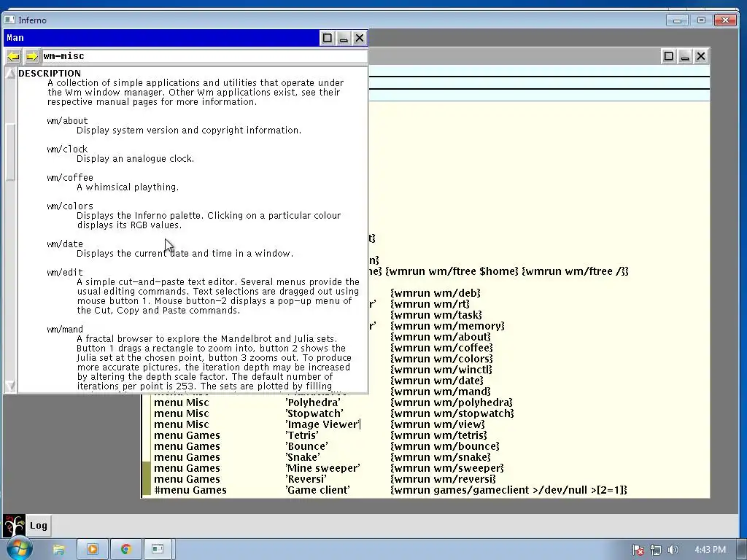
Task: Click the wm/colors heading in Man
Action: pyautogui.click(x=70, y=206)
